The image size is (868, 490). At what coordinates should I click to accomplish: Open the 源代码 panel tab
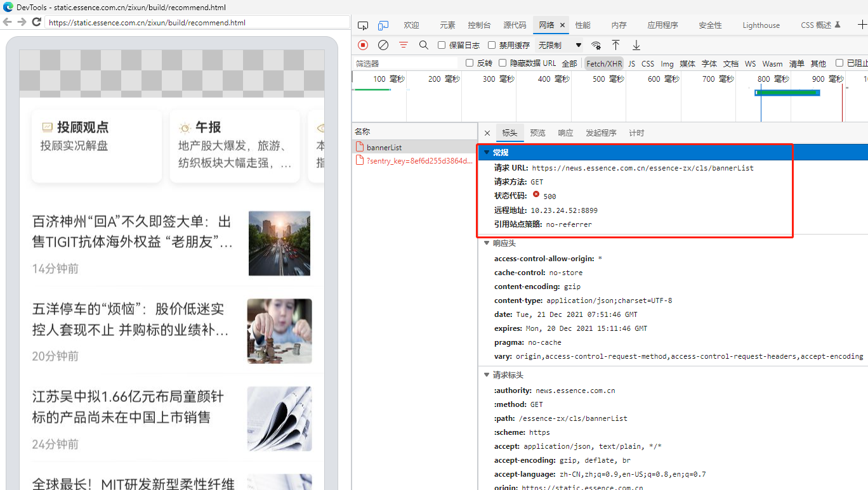[515, 25]
